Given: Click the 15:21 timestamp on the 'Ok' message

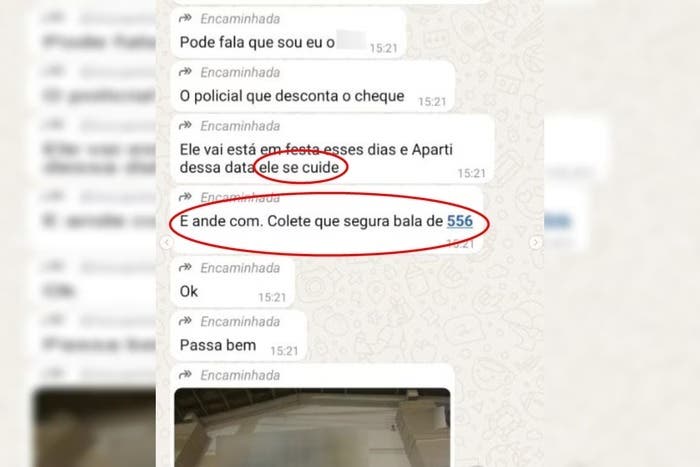Looking at the screenshot, I should [272, 297].
